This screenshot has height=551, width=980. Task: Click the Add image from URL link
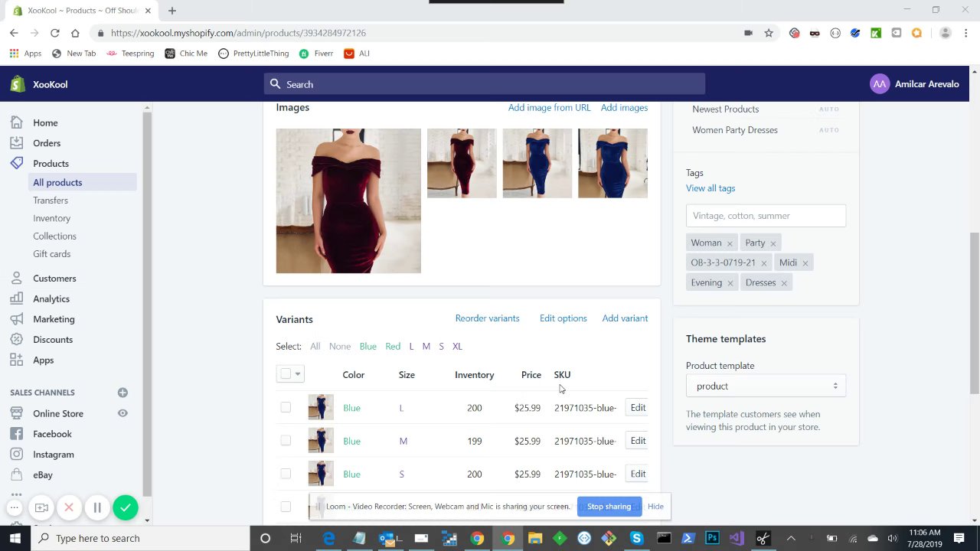[549, 108]
